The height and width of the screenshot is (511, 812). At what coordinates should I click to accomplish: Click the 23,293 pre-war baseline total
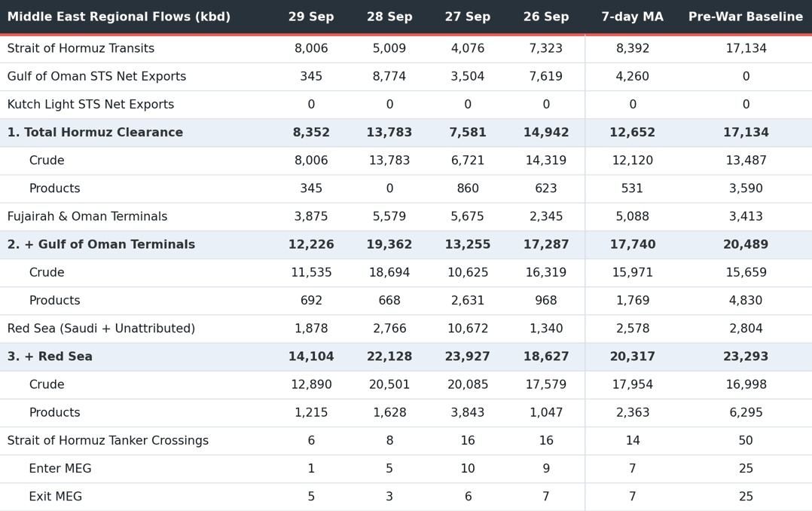click(746, 356)
